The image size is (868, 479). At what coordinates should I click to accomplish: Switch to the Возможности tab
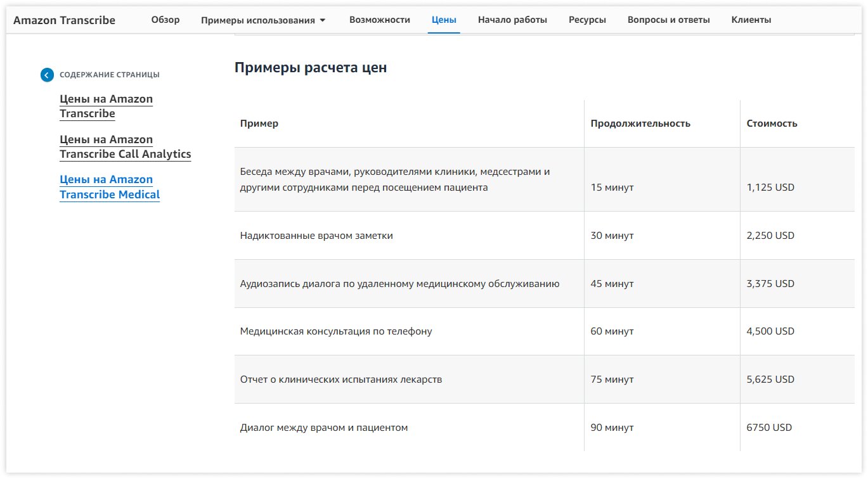coord(379,20)
